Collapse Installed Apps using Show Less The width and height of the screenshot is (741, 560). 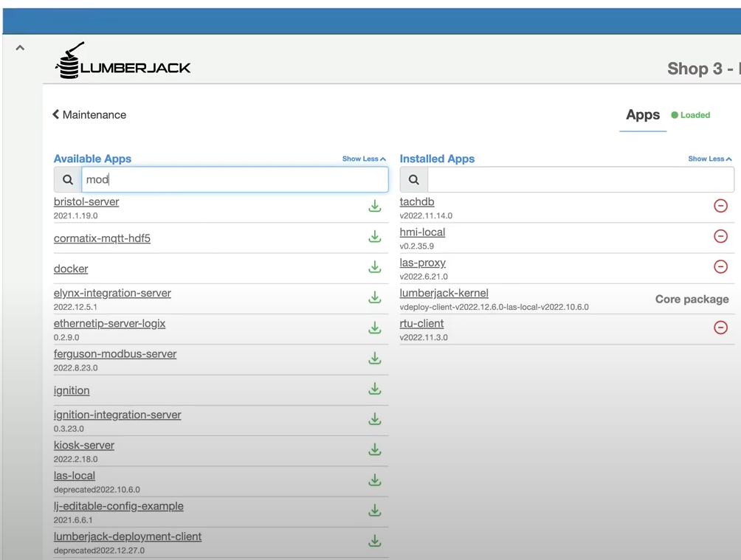tap(710, 159)
